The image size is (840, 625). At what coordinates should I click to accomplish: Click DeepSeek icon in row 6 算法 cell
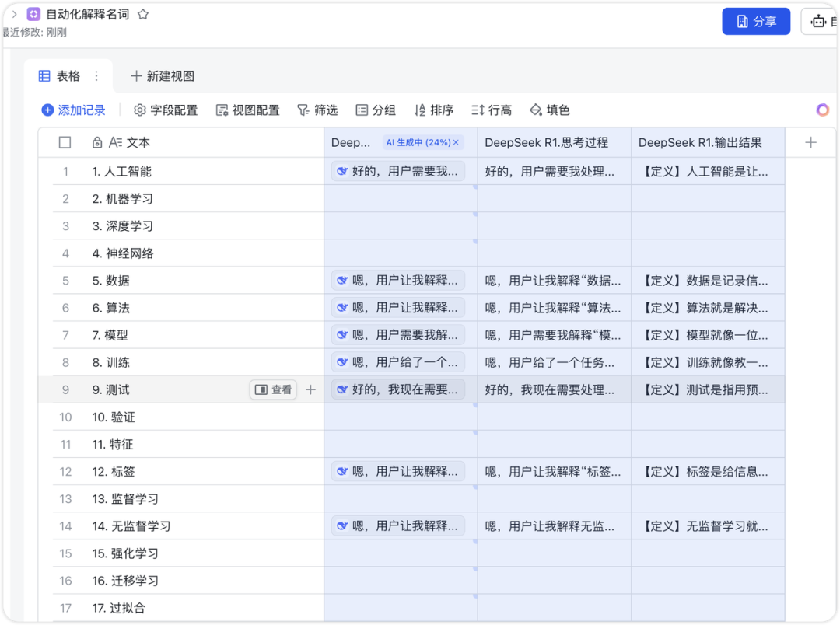click(341, 307)
